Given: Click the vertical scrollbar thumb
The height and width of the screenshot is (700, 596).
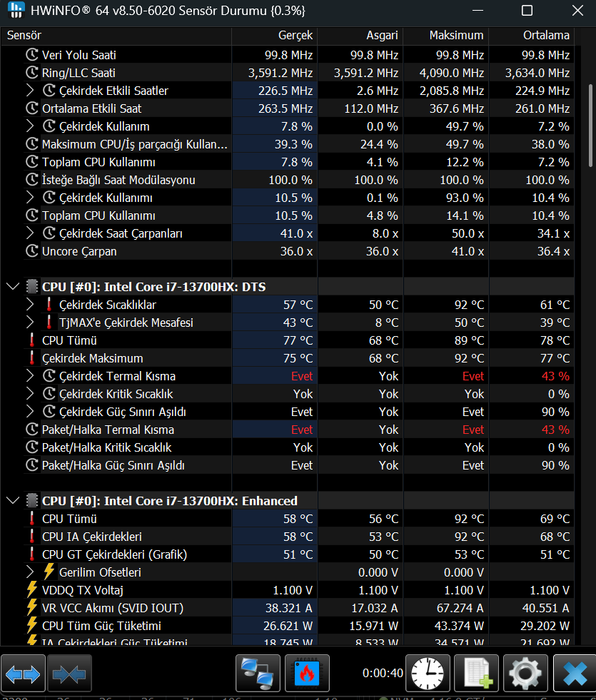Looking at the screenshot, I should pos(590,126).
